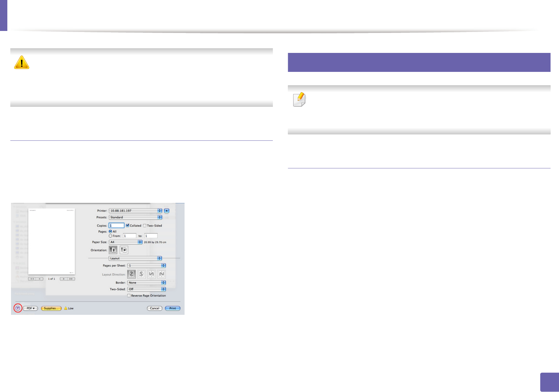The image size is (559, 392).
Task: Choose the N-shaped layout direction
Action: tap(162, 274)
